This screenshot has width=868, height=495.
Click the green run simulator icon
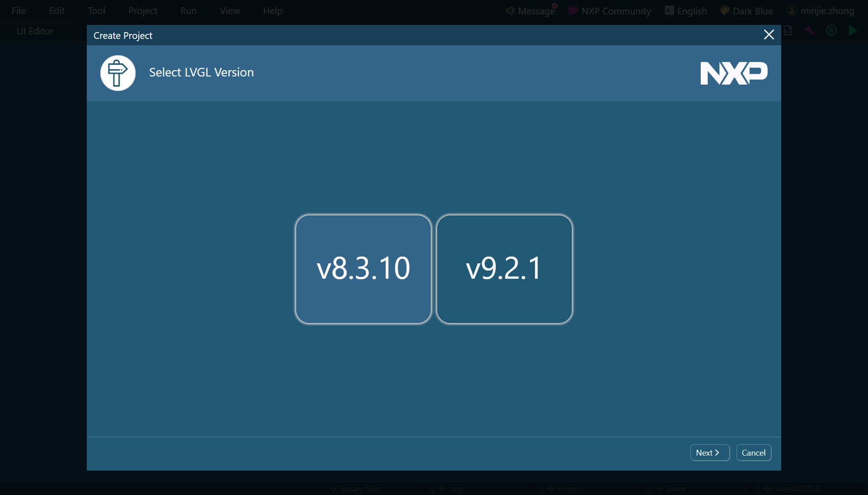853,31
